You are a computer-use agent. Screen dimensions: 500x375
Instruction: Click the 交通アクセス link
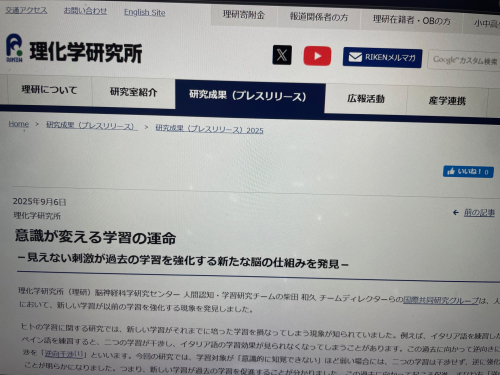[26, 10]
